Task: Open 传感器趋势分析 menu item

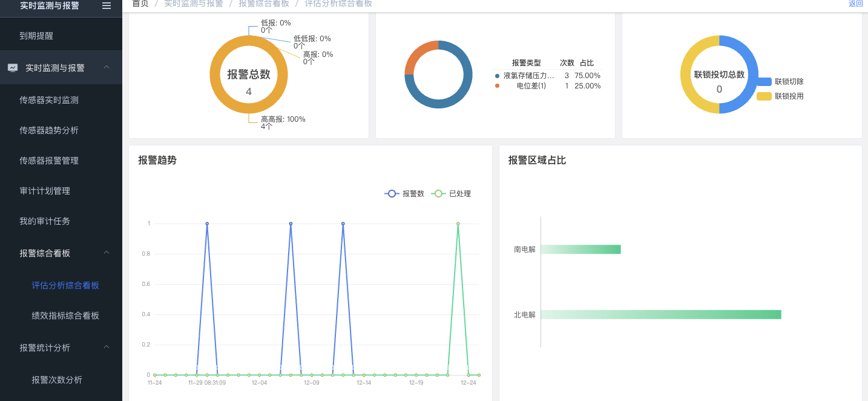Action: coord(49,130)
